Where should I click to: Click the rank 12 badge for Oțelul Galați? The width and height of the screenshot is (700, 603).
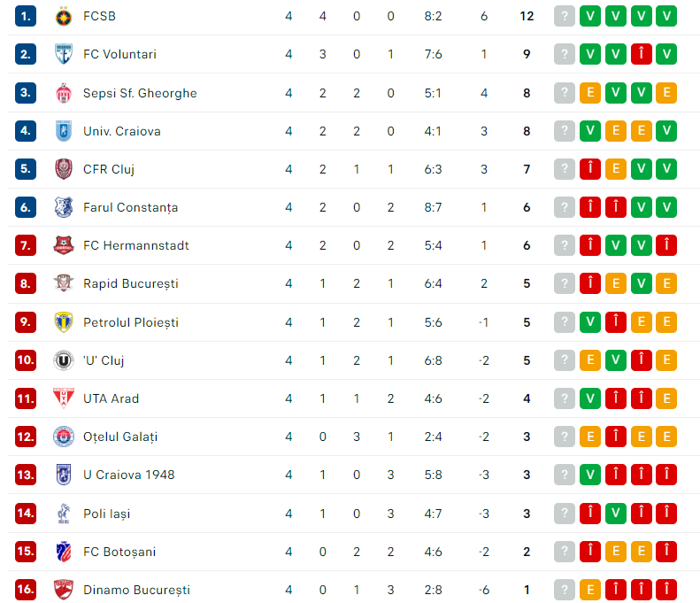click(26, 437)
